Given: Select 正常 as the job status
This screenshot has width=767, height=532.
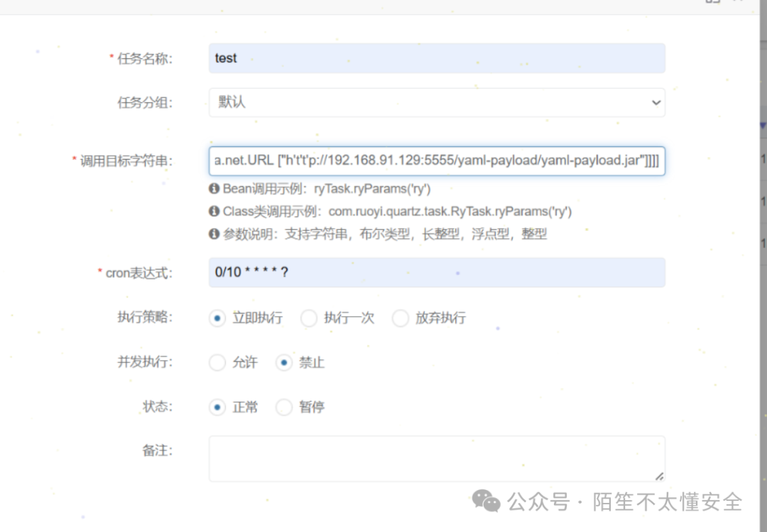Looking at the screenshot, I should tap(217, 407).
